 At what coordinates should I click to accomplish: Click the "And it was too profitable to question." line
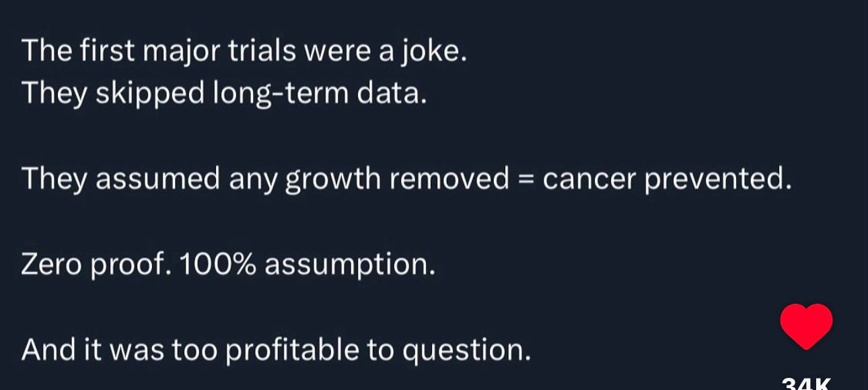tap(276, 350)
